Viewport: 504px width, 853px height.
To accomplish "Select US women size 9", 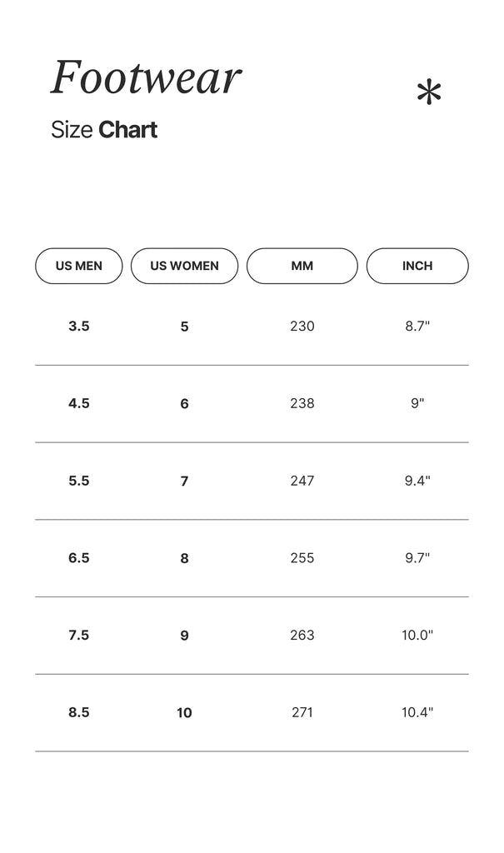I will click(x=184, y=636).
